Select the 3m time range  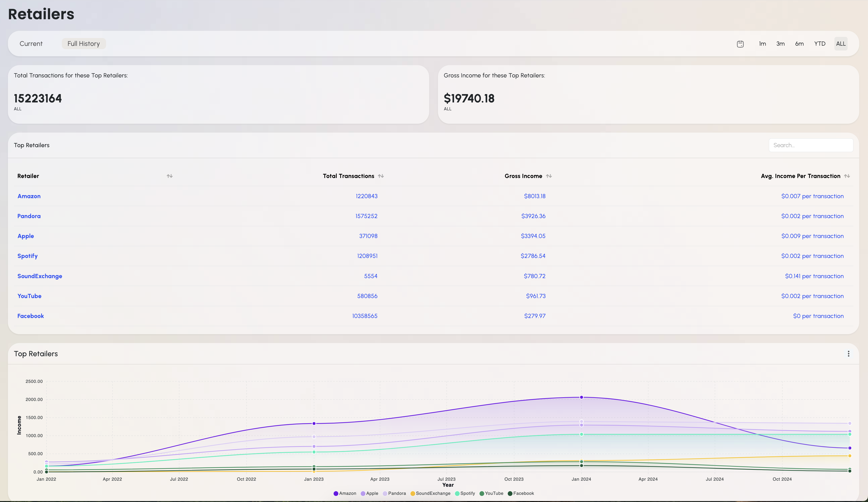(780, 44)
